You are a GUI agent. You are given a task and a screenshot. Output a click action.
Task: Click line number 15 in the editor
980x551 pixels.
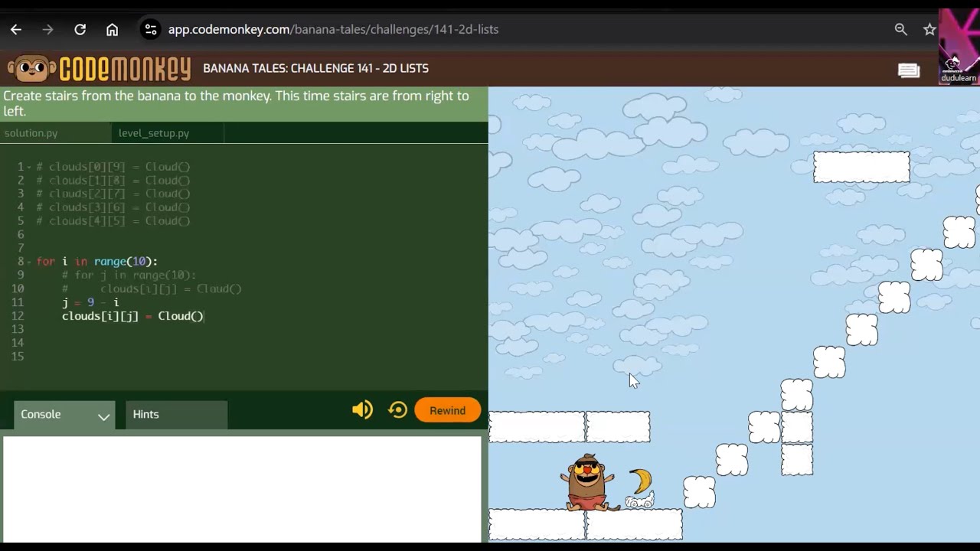18,357
